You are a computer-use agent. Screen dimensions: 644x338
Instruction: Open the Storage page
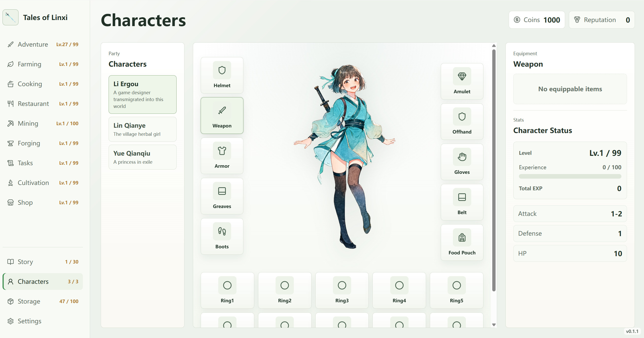pos(43,301)
